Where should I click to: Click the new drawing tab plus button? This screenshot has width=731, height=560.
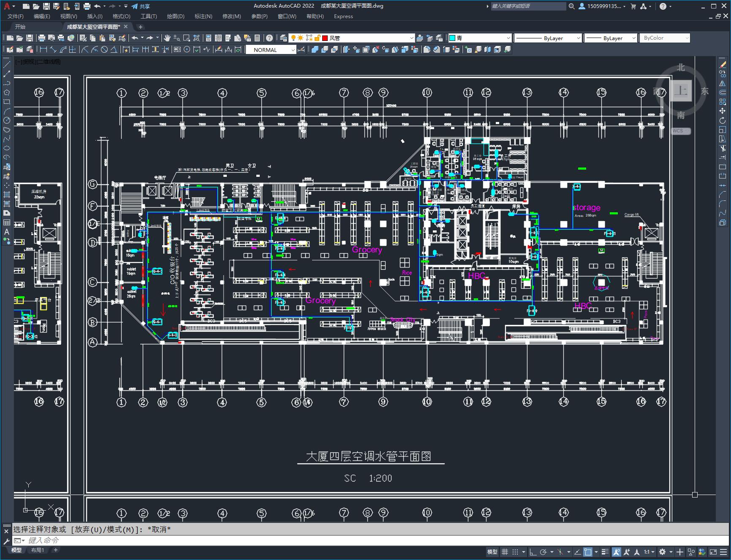141,27
